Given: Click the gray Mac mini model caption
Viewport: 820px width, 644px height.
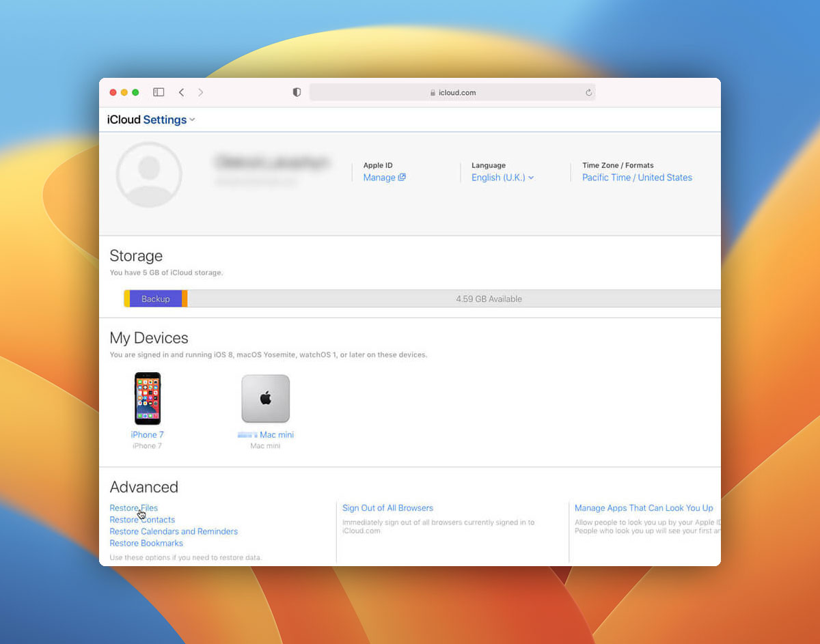Looking at the screenshot, I should coord(265,446).
